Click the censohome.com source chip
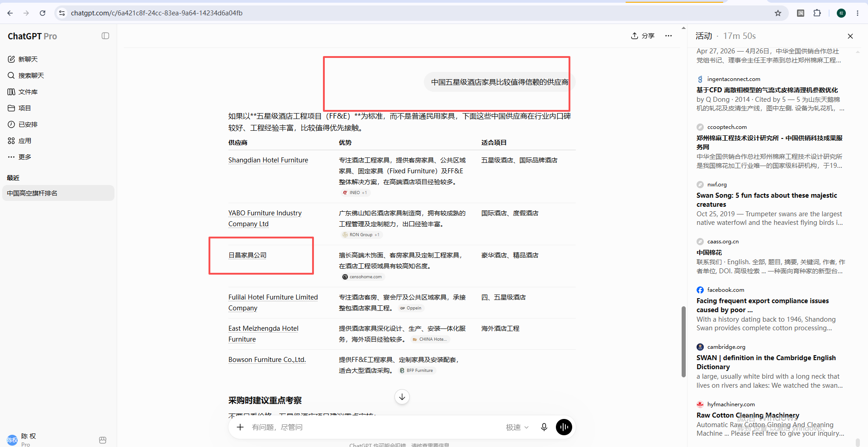Image resolution: width=868 pixels, height=447 pixels. coord(362,277)
